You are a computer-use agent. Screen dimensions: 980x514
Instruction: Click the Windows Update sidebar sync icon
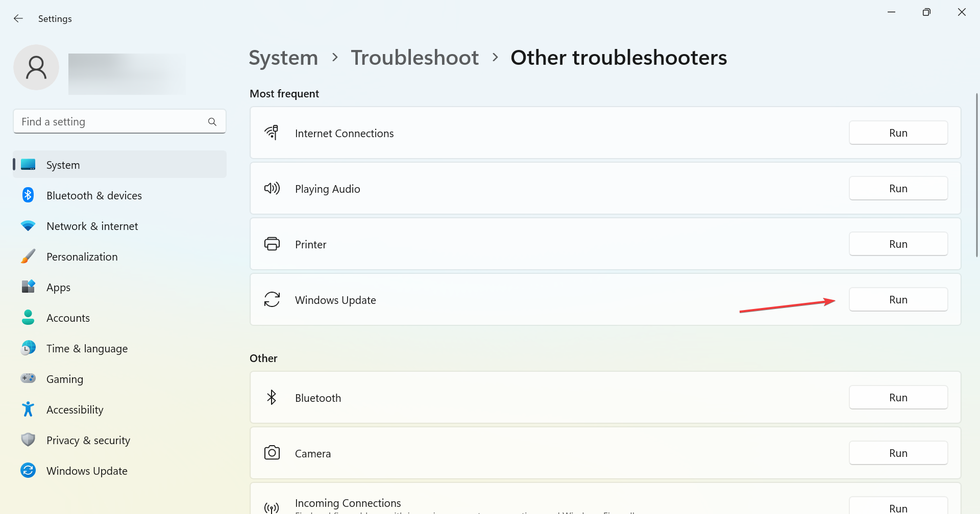point(28,470)
